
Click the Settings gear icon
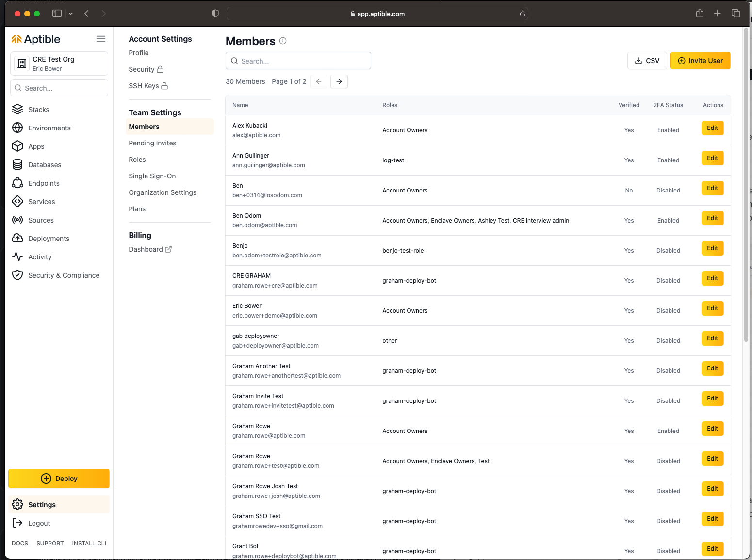(x=17, y=505)
